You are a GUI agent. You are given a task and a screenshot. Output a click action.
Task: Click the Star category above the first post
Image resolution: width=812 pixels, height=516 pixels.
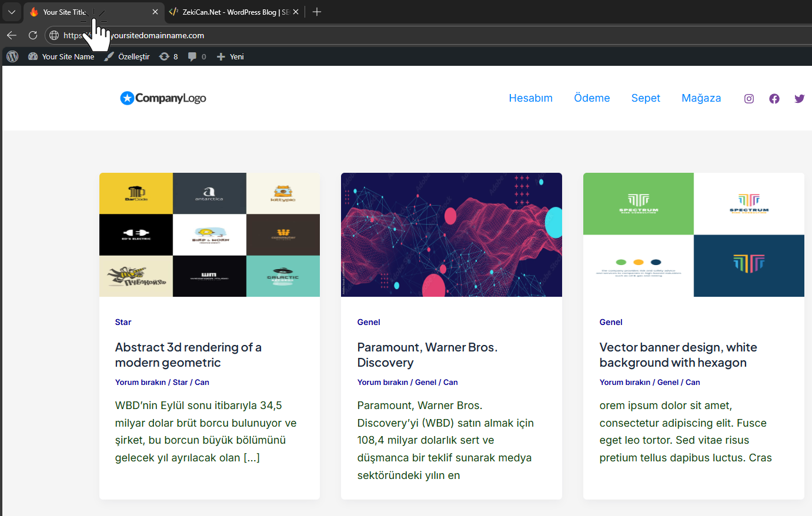tap(123, 322)
